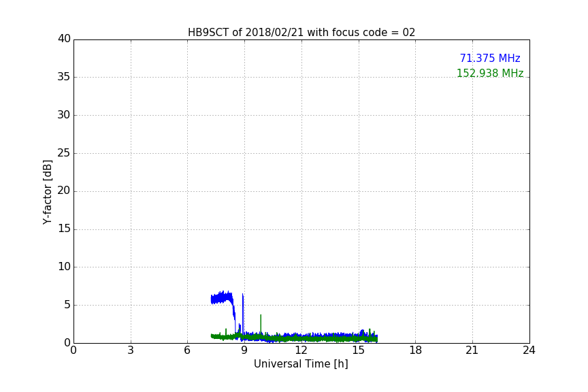Select the green 152.938 MHz legend label

click(490, 73)
